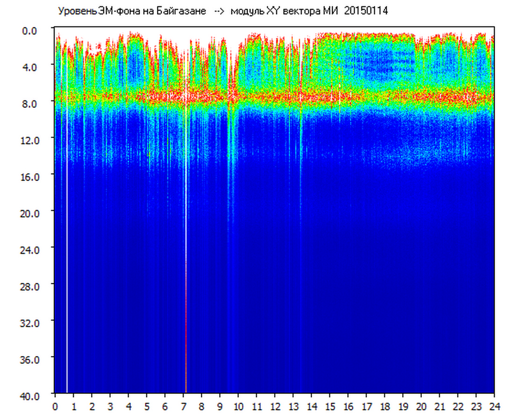Select the x-axis tick label 5
This screenshot has height=420, width=512.
[147, 406]
